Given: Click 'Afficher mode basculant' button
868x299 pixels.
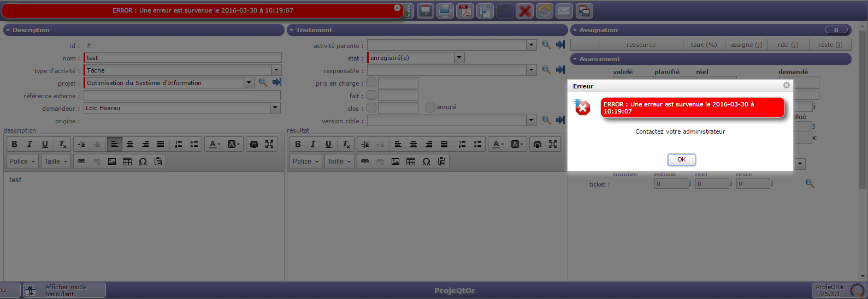Looking at the screenshot, I should click(x=64, y=290).
